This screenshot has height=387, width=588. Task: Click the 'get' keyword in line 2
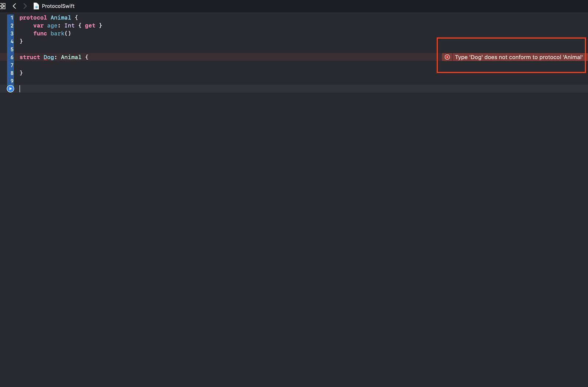[90, 26]
